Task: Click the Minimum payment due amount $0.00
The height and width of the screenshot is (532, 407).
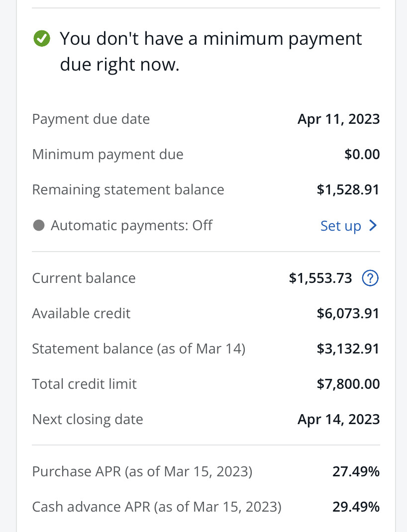Action: click(x=362, y=154)
